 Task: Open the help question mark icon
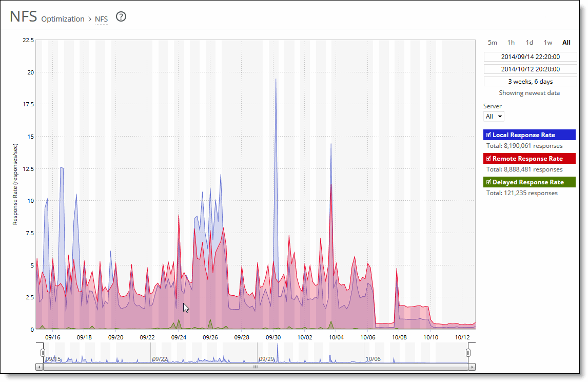121,17
